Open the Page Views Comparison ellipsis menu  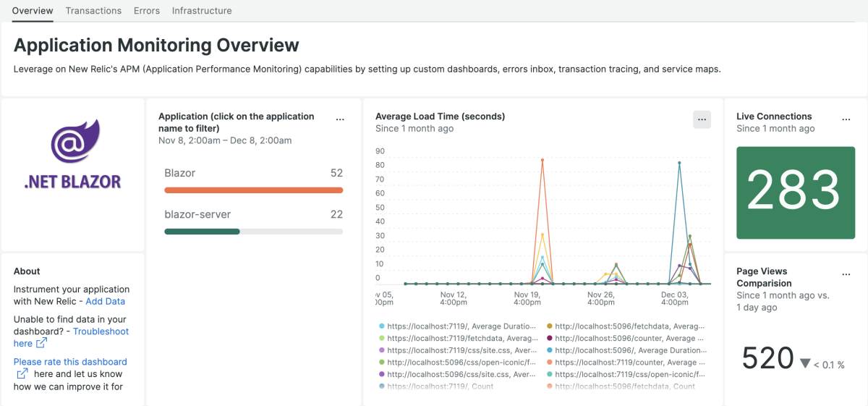coord(846,275)
